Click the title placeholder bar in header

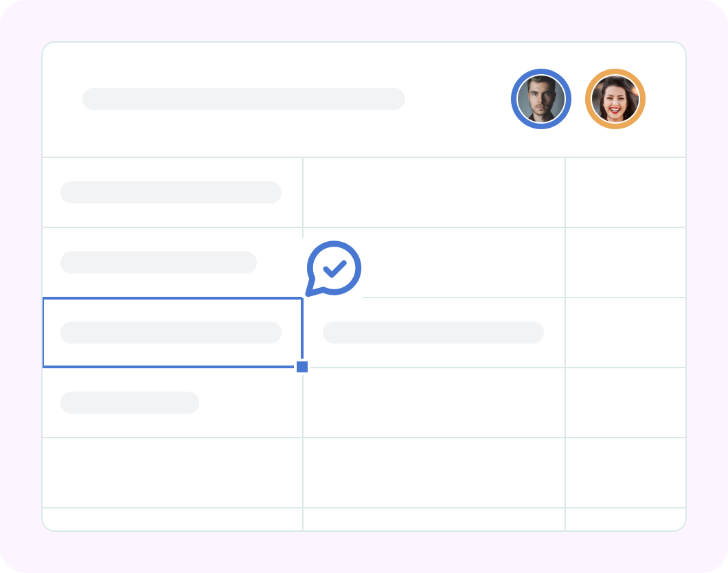(244, 99)
